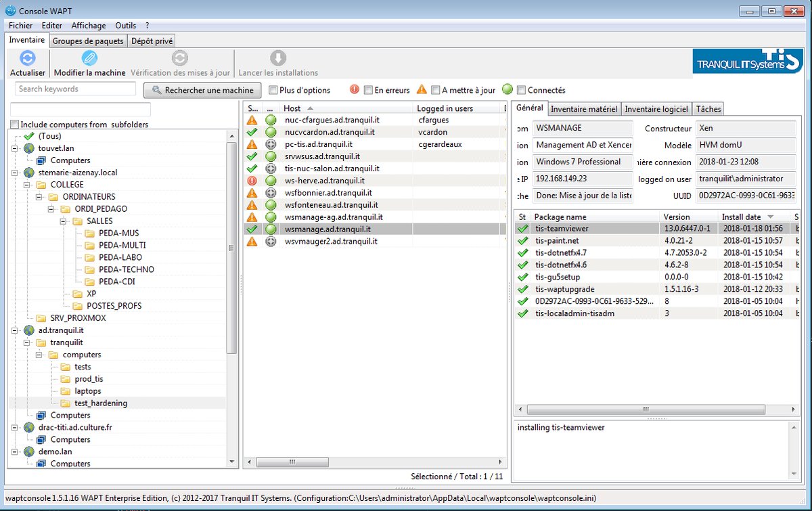Viewport: 812px width, 511px height.
Task: Focus the Search keywords input field
Action: click(75, 89)
